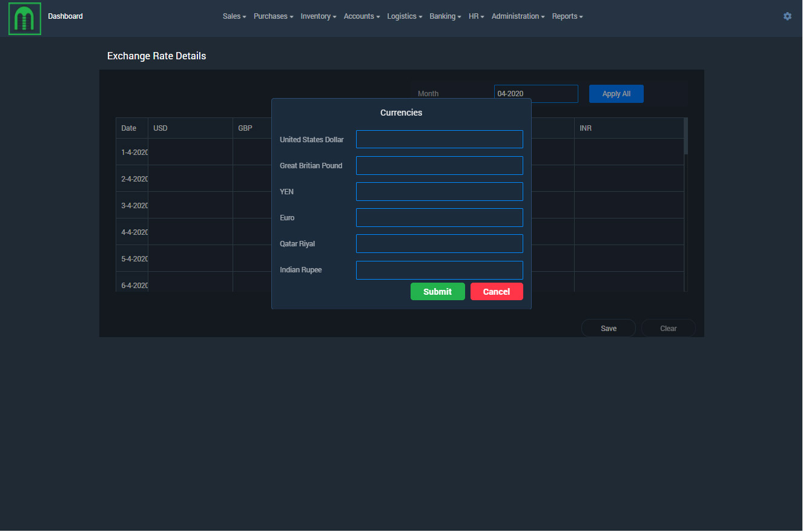Open the Sales dropdown menu
The image size is (803, 532).
[234, 16]
